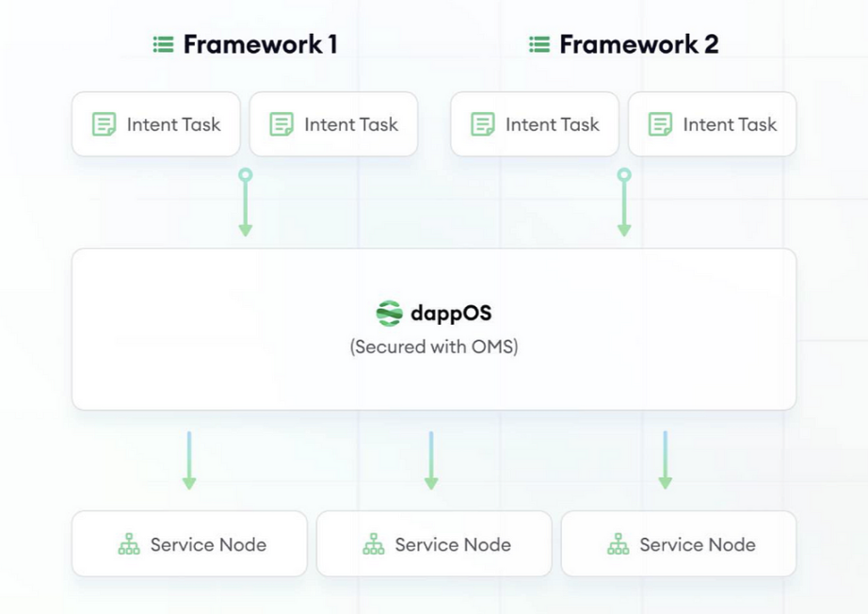868x614 pixels.
Task: Click the list icon beside Framework 1
Action: (x=163, y=44)
